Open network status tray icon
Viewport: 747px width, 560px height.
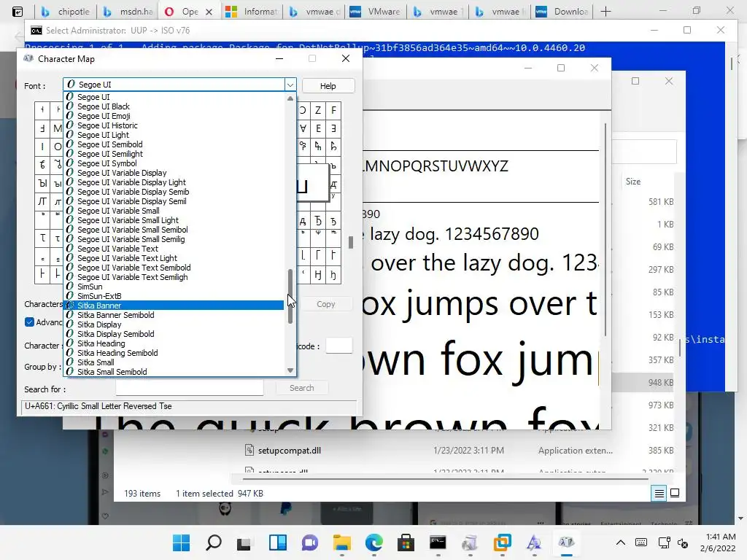pos(664,542)
